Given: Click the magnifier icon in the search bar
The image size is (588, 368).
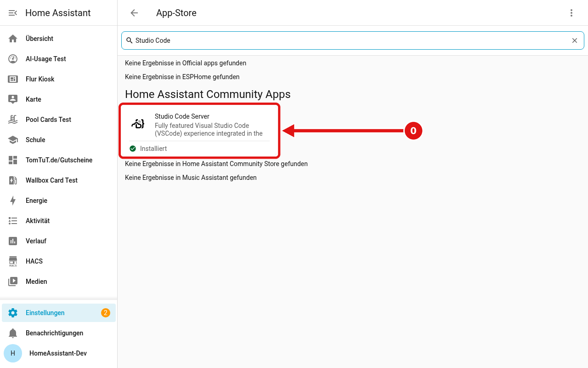Looking at the screenshot, I should (130, 40).
